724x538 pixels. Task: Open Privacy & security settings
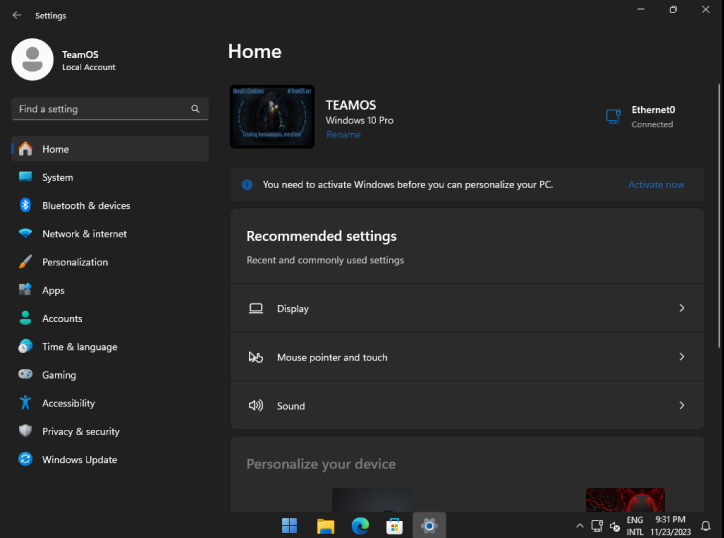click(x=110, y=431)
